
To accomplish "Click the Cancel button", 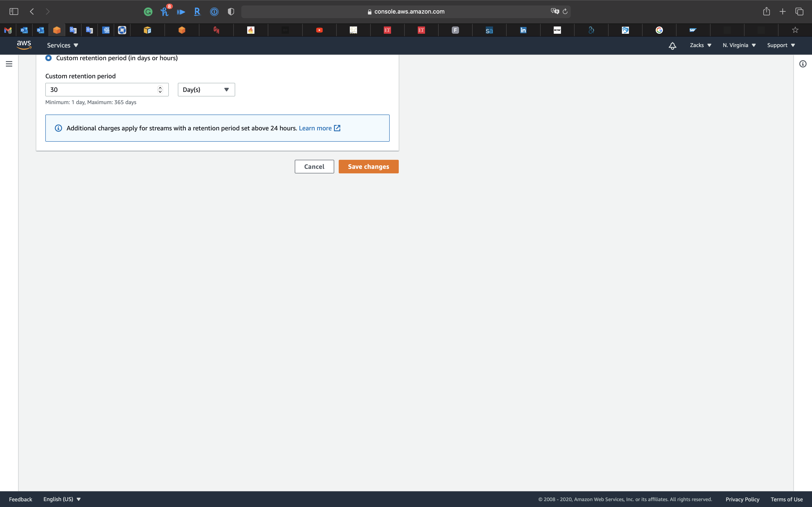I will click(x=314, y=167).
